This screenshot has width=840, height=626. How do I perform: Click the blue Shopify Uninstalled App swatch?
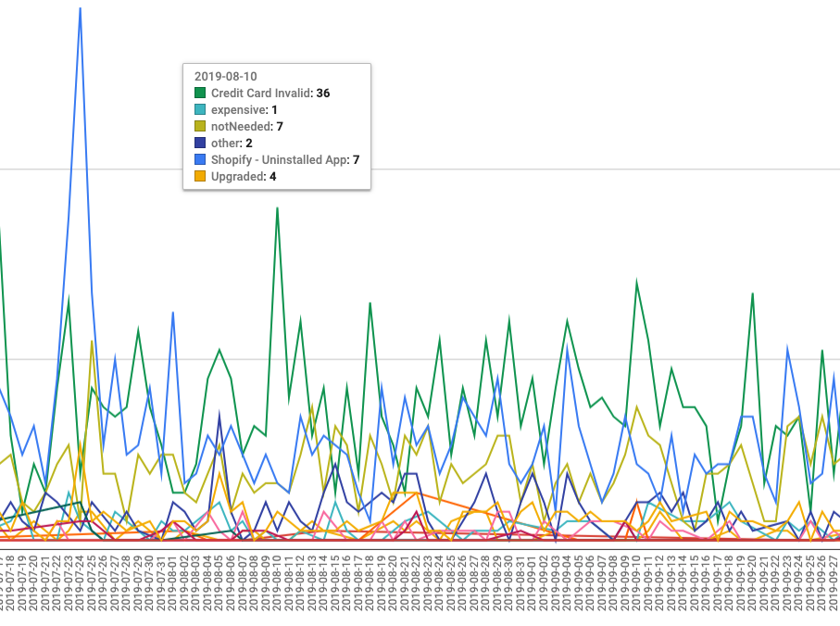click(199, 160)
